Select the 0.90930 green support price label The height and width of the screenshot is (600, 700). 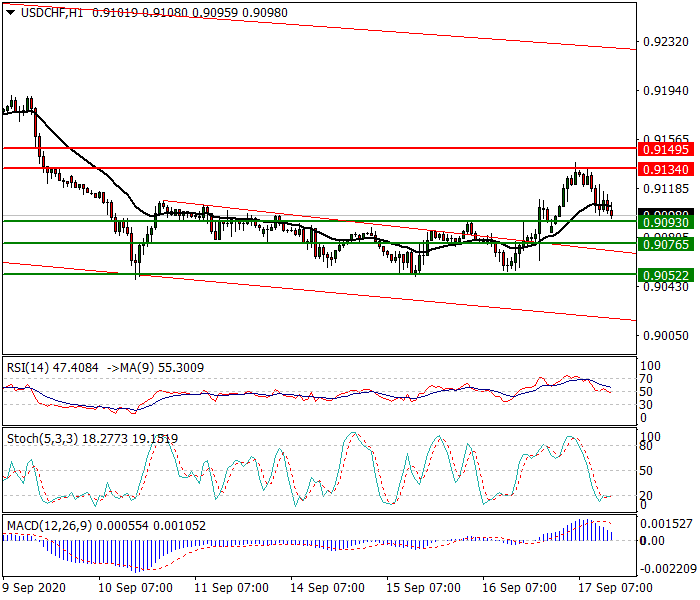[x=667, y=222]
